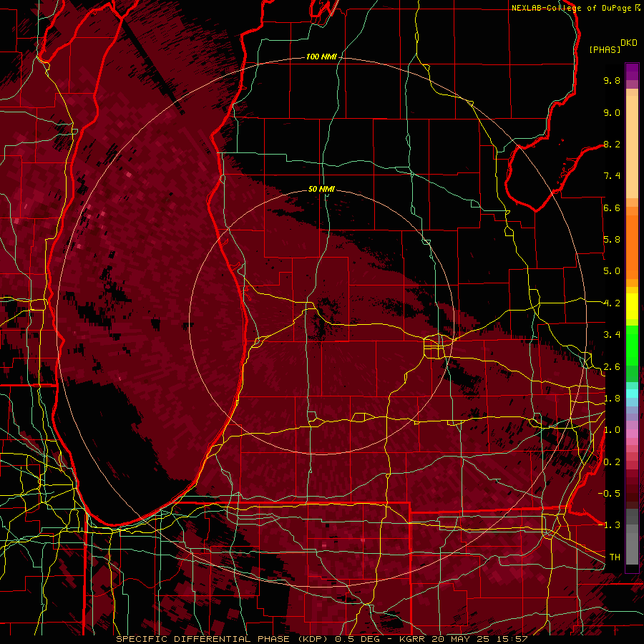Click the 6.6 scale value
This screenshot has width=644, height=644.
pos(612,208)
